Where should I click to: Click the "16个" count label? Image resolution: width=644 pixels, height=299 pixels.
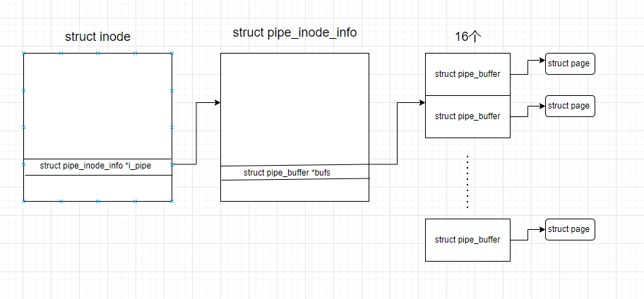pyautogui.click(x=467, y=37)
